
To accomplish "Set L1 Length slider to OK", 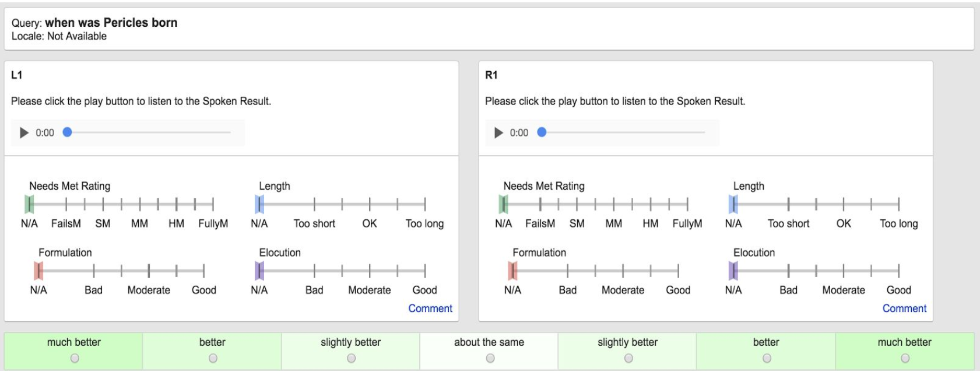I will pos(370,204).
